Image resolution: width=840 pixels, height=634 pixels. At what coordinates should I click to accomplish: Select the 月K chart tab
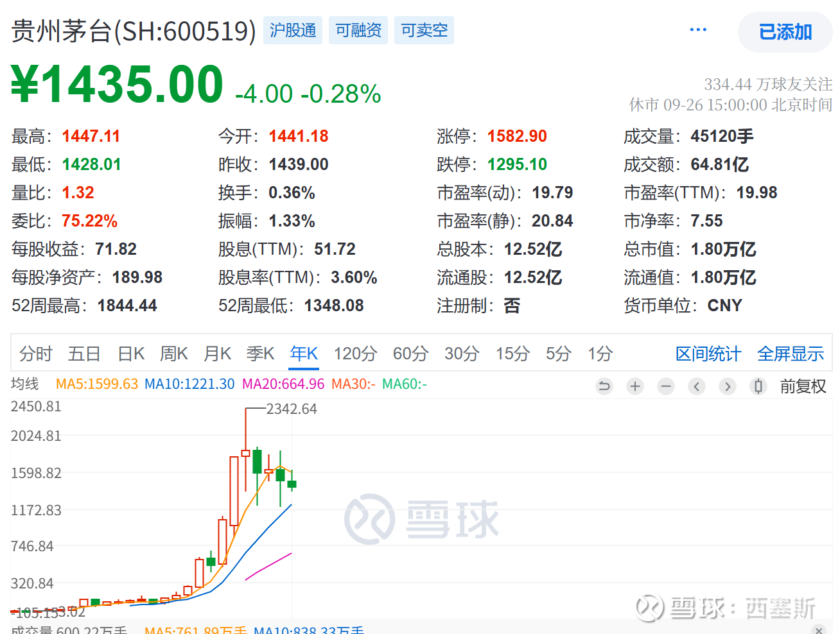coord(217,354)
